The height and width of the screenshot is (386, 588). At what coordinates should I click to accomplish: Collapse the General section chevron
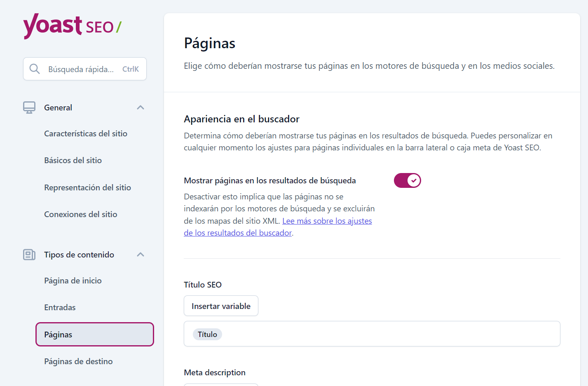(141, 108)
